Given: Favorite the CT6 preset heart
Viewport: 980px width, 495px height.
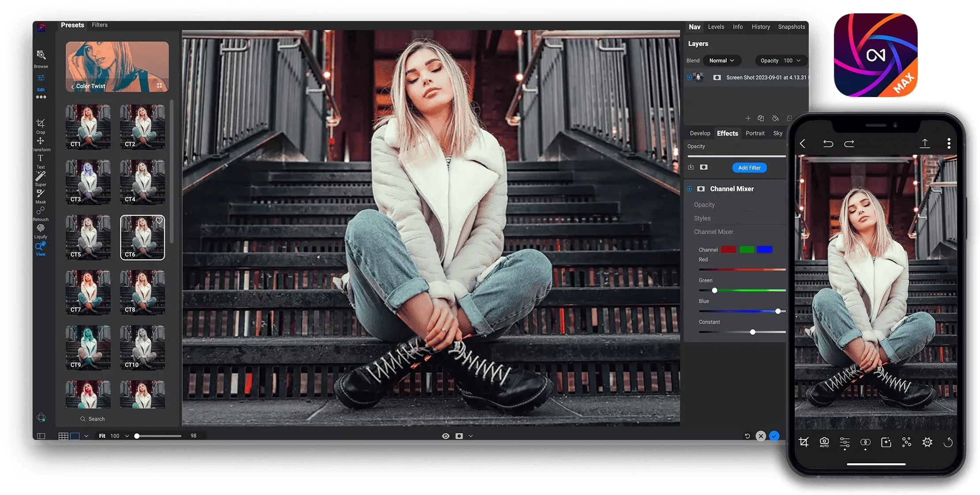Looking at the screenshot, I should (x=159, y=221).
